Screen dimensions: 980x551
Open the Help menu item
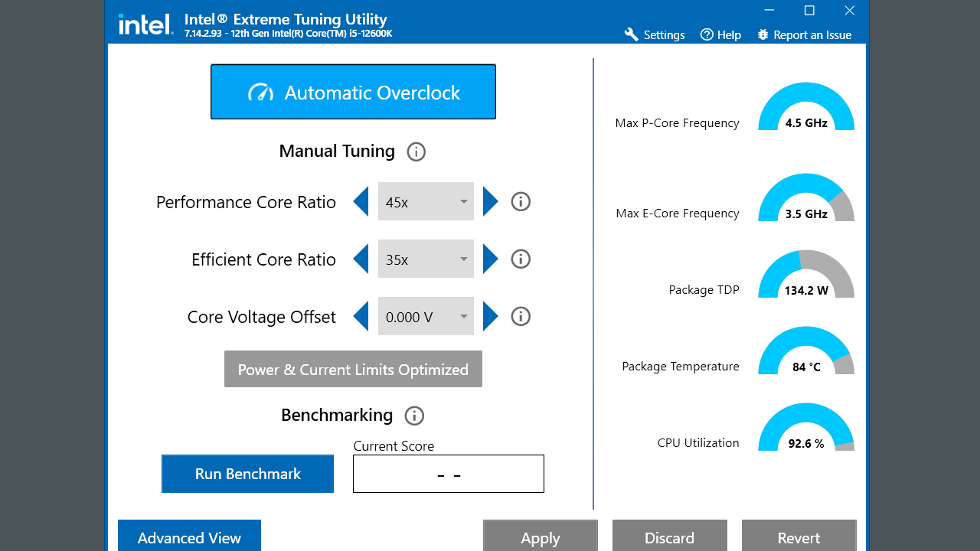(x=721, y=35)
